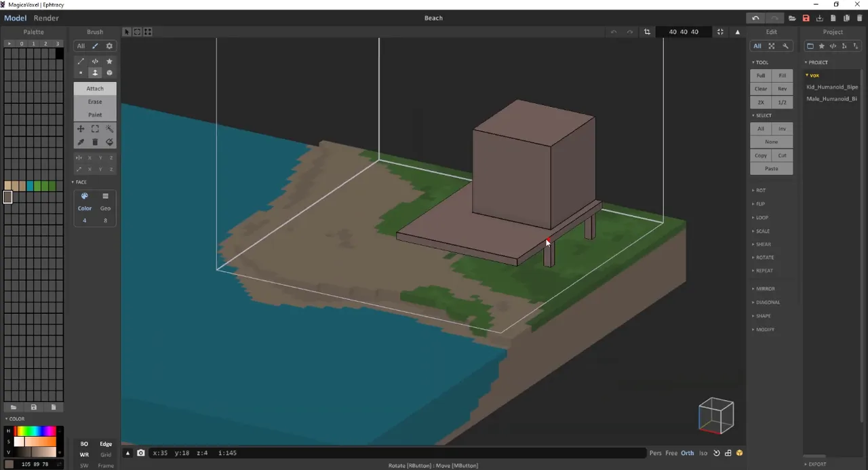868x470 pixels.
Task: Toggle the BO display option
Action: click(x=84, y=444)
